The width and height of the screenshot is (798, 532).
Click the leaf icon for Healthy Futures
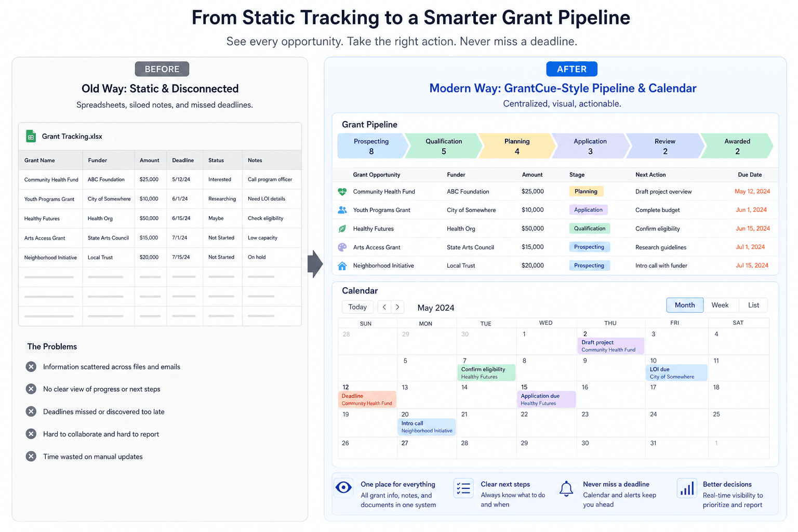[342, 229]
